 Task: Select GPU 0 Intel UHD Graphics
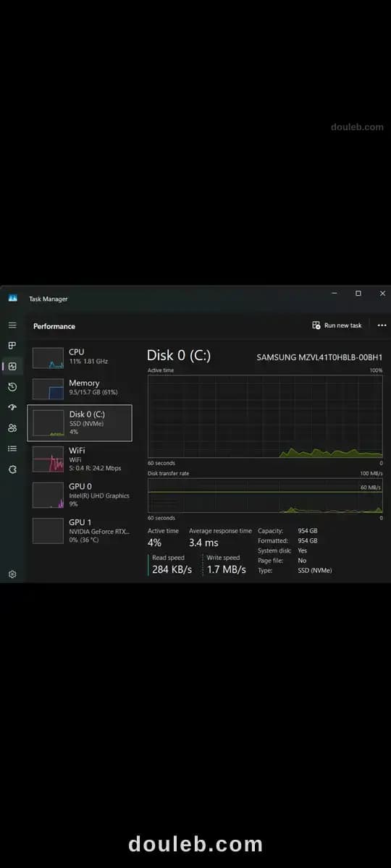pos(80,495)
